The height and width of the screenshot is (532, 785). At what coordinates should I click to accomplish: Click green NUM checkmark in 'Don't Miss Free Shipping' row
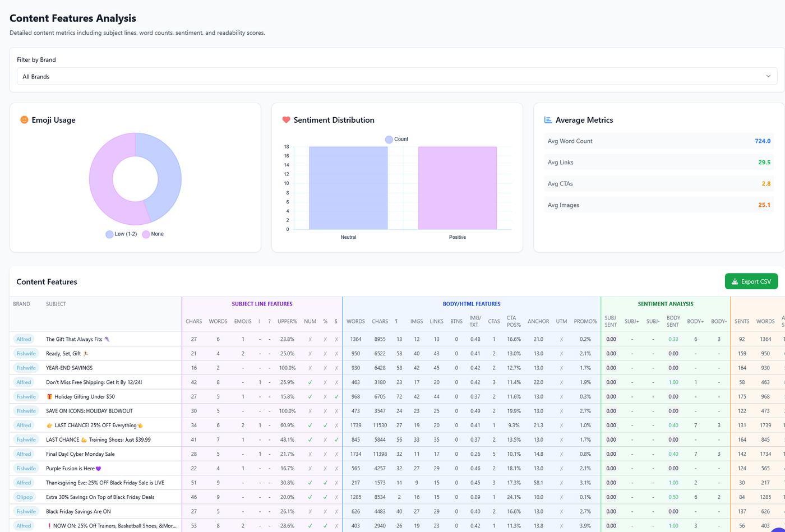point(310,382)
